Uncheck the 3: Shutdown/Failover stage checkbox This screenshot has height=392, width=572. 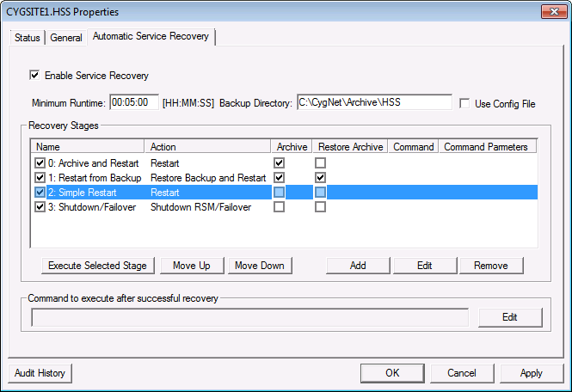tap(40, 207)
